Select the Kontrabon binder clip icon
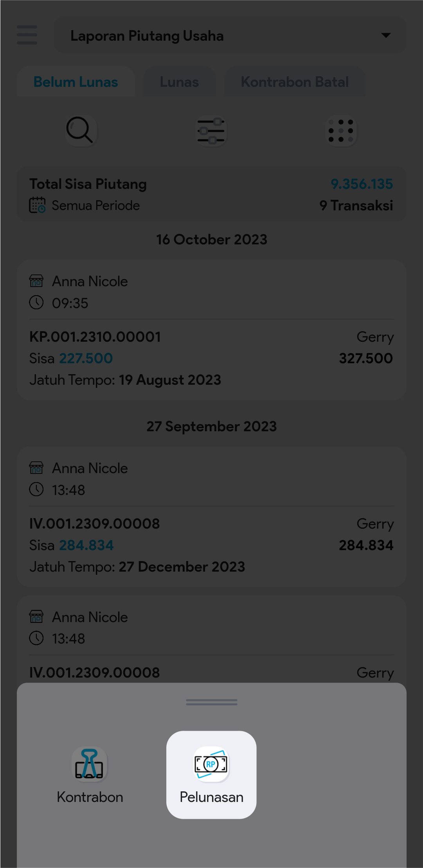 coord(90,764)
